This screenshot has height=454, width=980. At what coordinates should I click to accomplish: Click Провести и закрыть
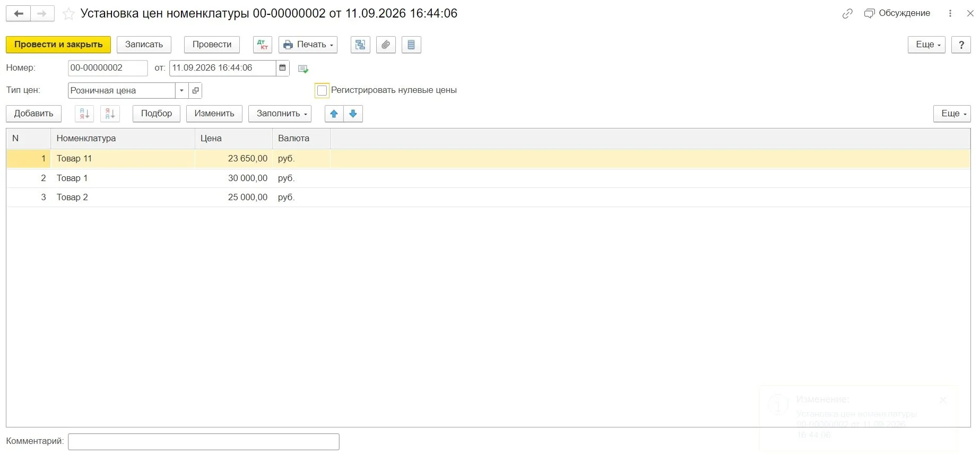58,45
